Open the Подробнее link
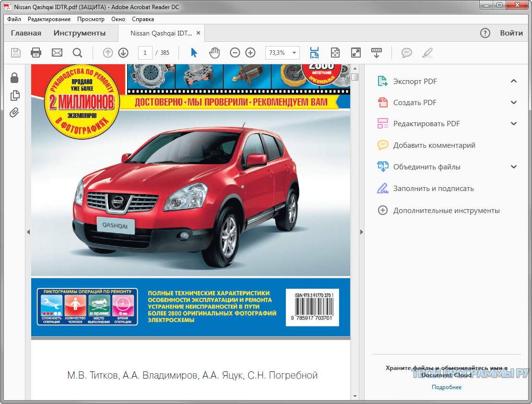The width and height of the screenshot is (532, 404). [447, 387]
